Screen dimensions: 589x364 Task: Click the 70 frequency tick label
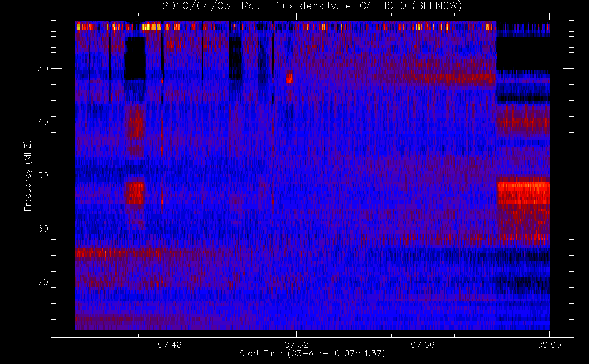tap(43, 282)
